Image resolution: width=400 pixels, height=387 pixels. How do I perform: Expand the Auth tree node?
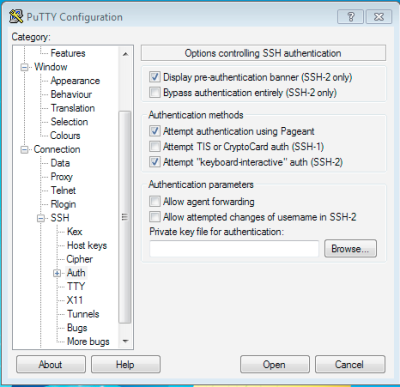click(x=57, y=273)
